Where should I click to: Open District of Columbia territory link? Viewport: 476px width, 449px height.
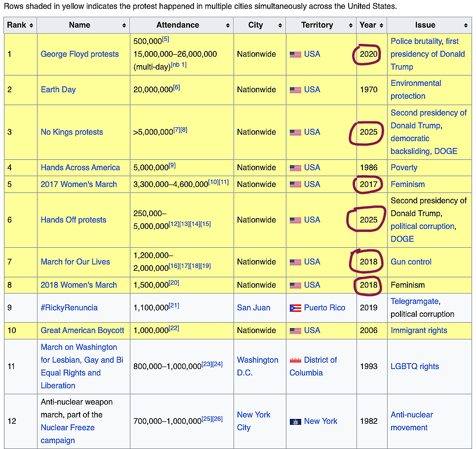point(313,366)
